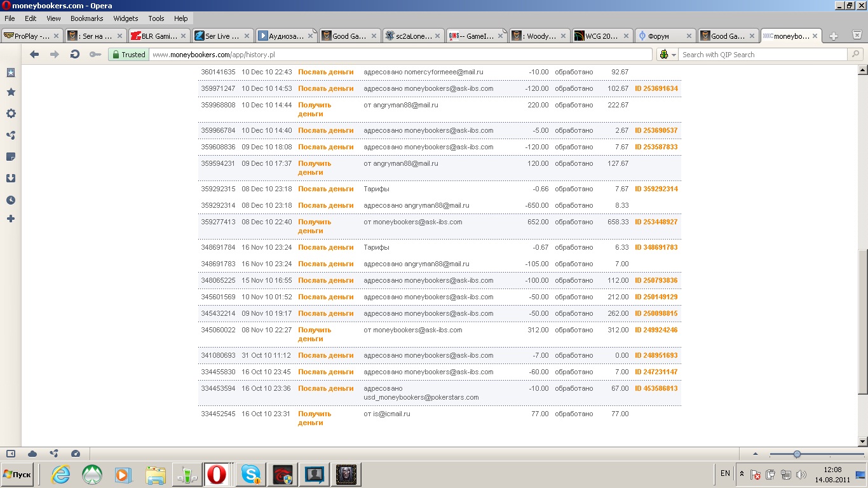The height and width of the screenshot is (488, 868).
Task: Open the File menu
Action: pyautogui.click(x=10, y=18)
